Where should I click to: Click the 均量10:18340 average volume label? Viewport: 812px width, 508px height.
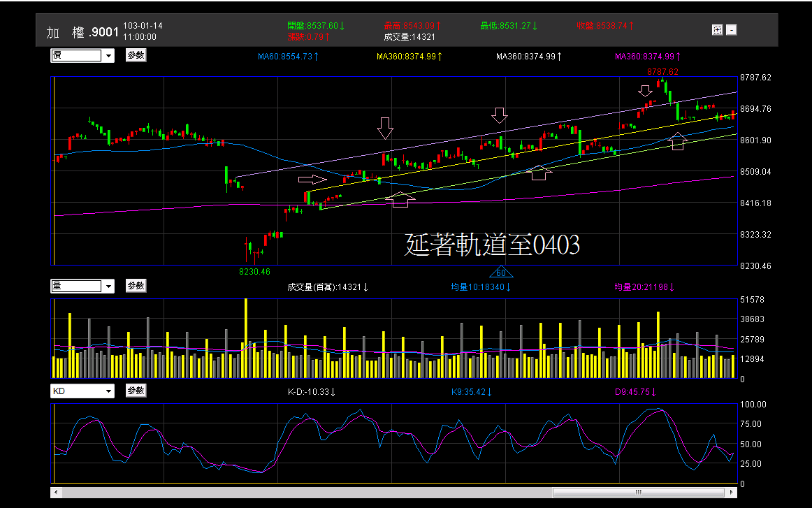(x=480, y=286)
